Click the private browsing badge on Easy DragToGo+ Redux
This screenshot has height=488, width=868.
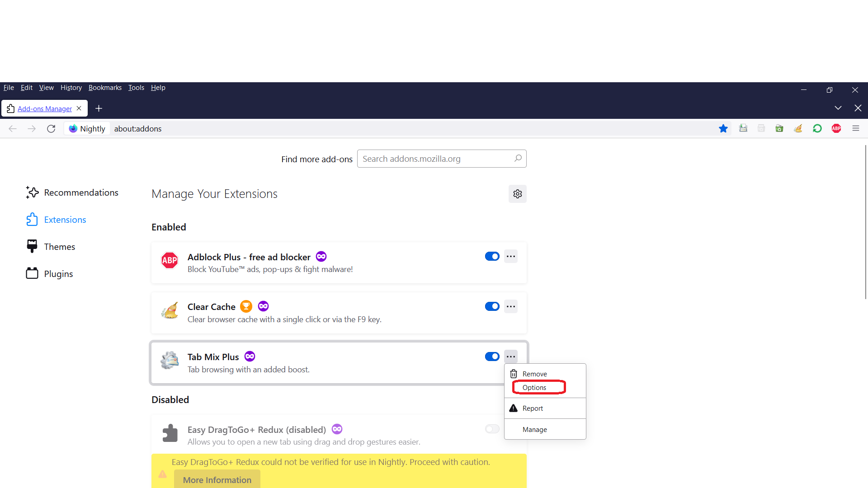(337, 429)
